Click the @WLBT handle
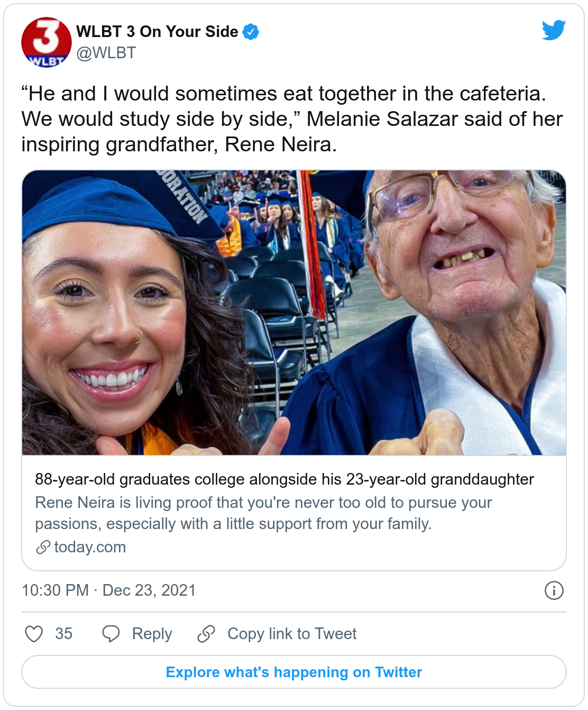This screenshot has width=588, height=710. pyautogui.click(x=106, y=53)
